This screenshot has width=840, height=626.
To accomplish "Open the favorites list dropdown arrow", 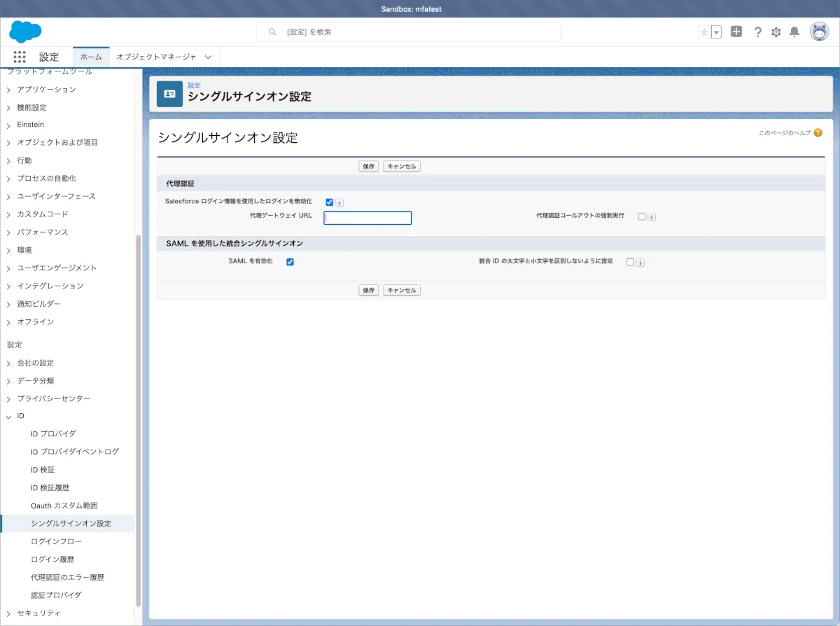I will (x=716, y=32).
